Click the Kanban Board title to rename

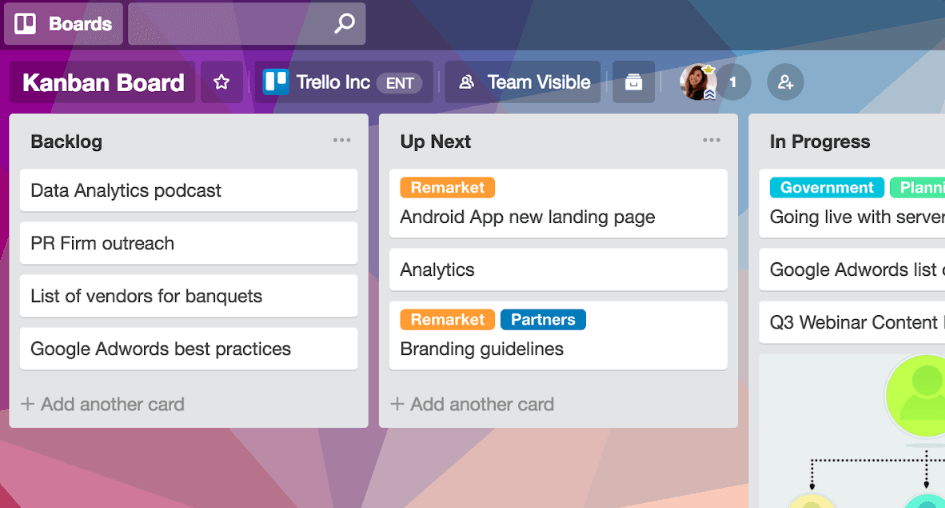pyautogui.click(x=103, y=83)
